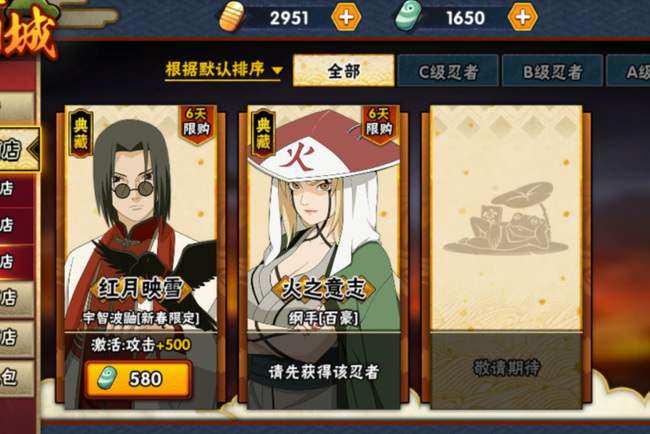650x434 pixels.
Task: Tap the 敬请期待 placeholder card
Action: point(506,257)
